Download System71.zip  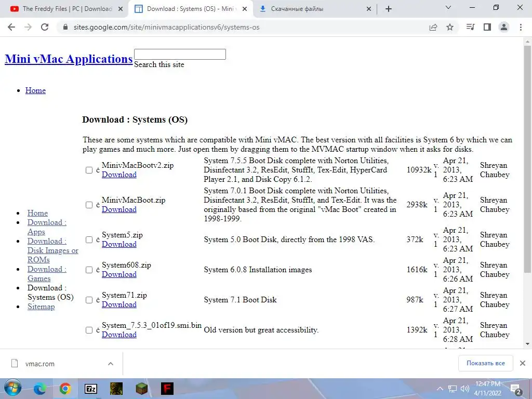pos(119,304)
